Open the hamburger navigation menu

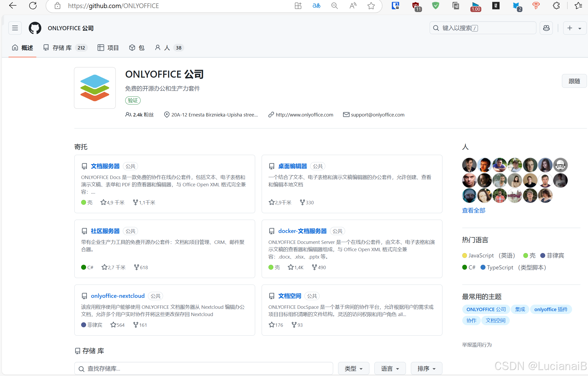click(x=15, y=28)
